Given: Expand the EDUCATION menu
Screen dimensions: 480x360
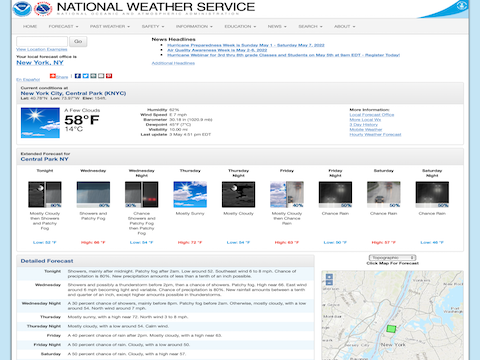Looking at the screenshot, I should tap(240, 26).
